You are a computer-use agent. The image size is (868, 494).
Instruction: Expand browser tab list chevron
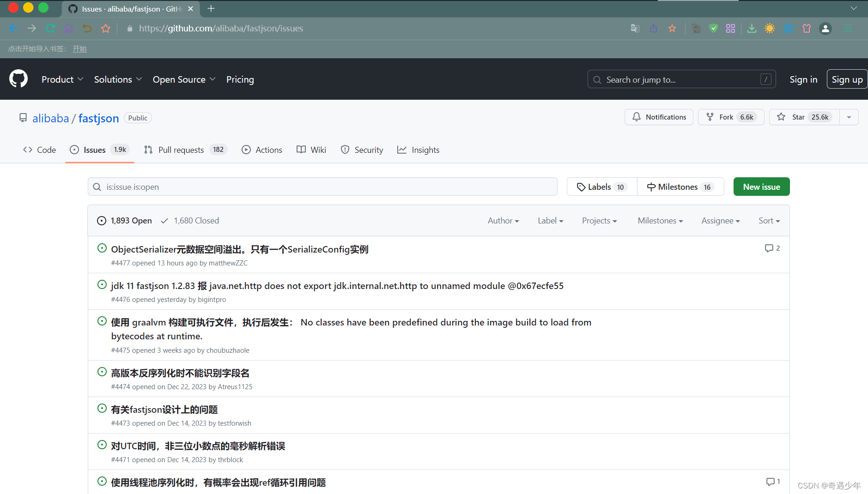(854, 8)
